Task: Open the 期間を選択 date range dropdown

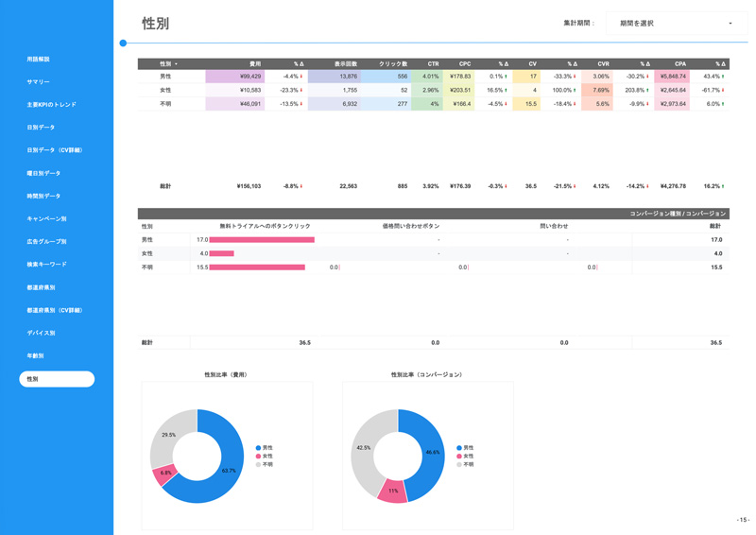Action: (675, 24)
